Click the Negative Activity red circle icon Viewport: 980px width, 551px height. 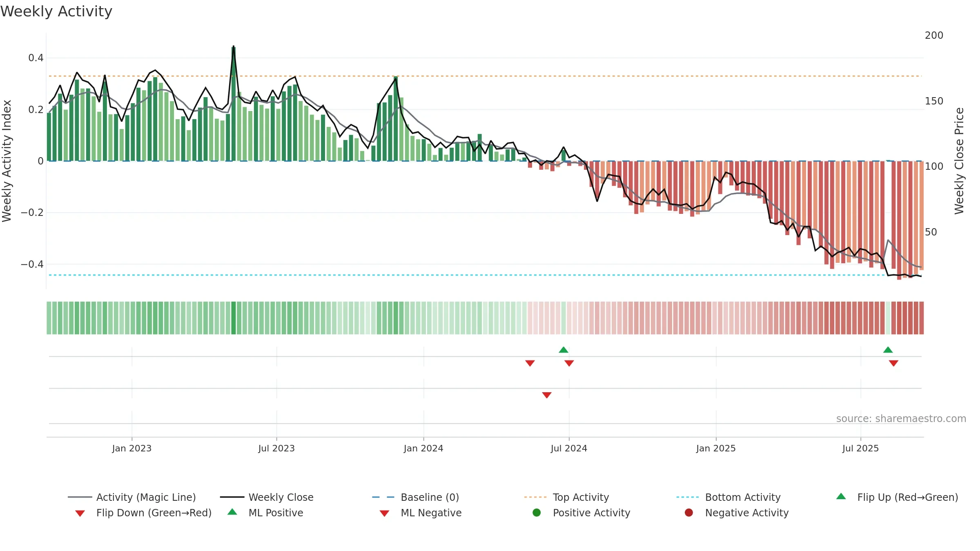689,513
